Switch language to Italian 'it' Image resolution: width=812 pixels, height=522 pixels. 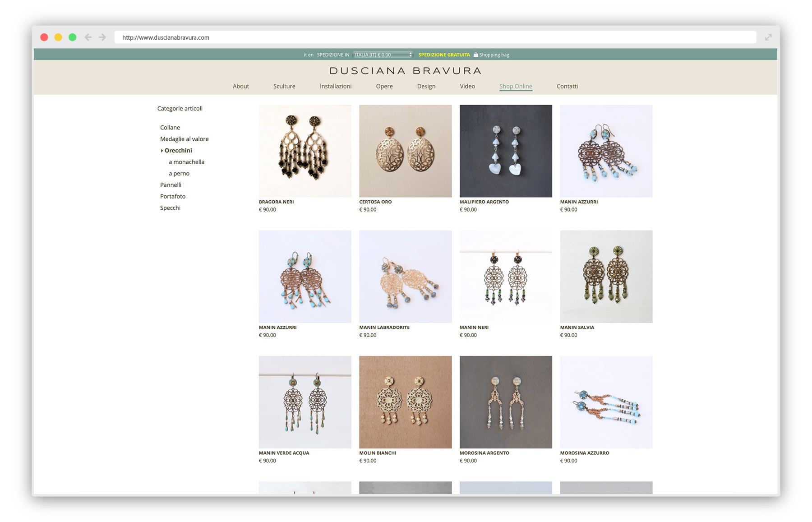[x=305, y=55]
